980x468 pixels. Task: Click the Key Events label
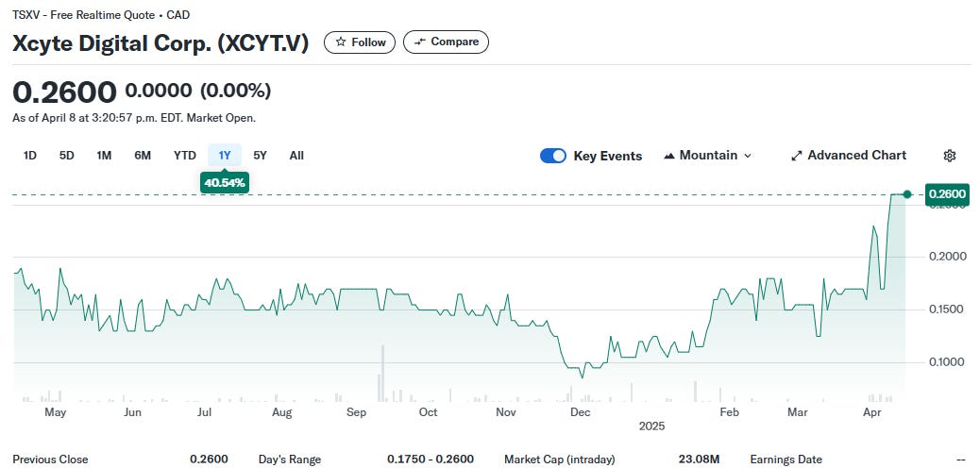pos(607,157)
